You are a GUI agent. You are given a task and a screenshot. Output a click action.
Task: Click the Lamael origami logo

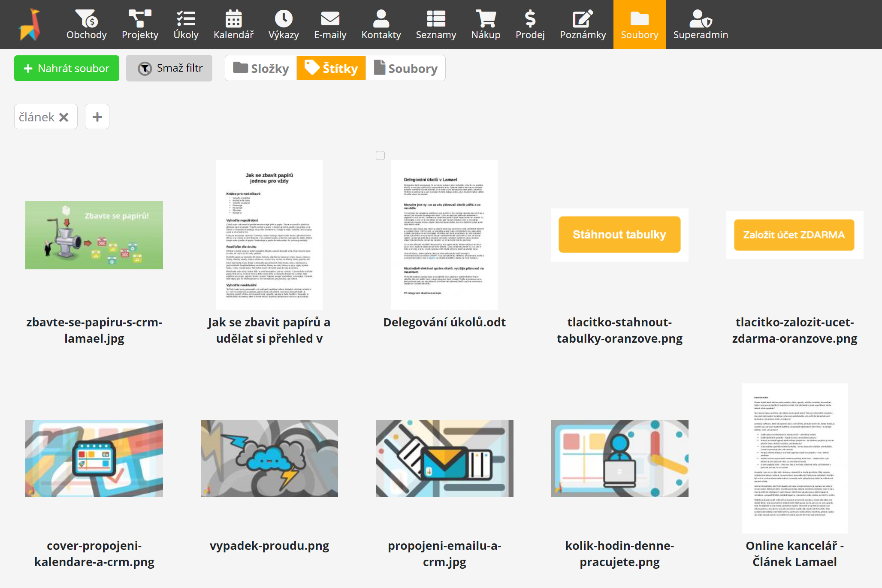pos(30,24)
